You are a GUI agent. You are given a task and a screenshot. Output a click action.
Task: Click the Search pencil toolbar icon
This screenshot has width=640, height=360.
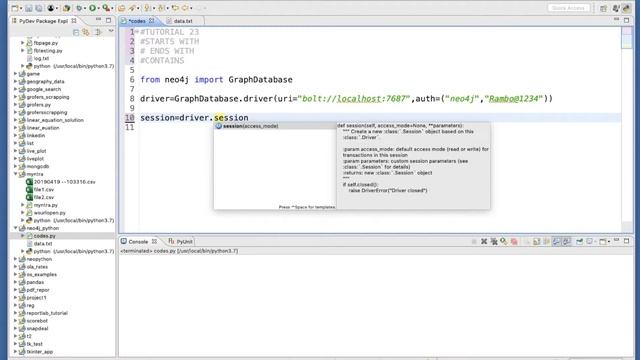click(x=132, y=8)
